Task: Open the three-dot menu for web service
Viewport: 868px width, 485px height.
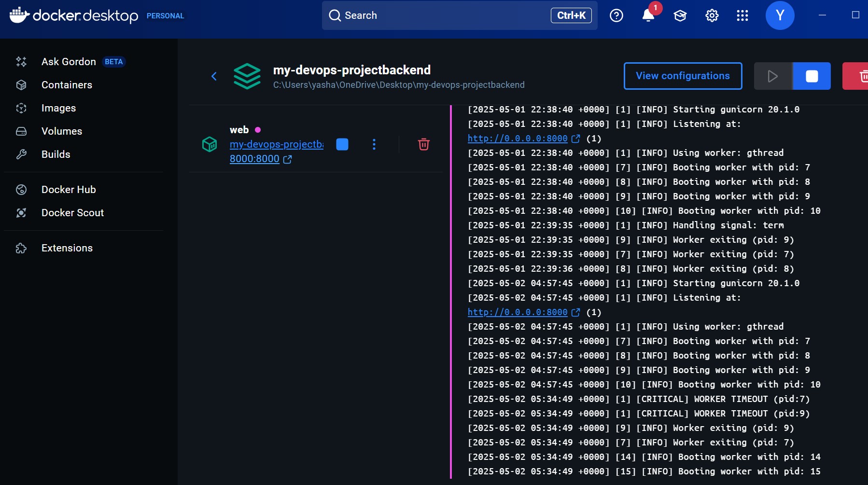Action: [375, 144]
